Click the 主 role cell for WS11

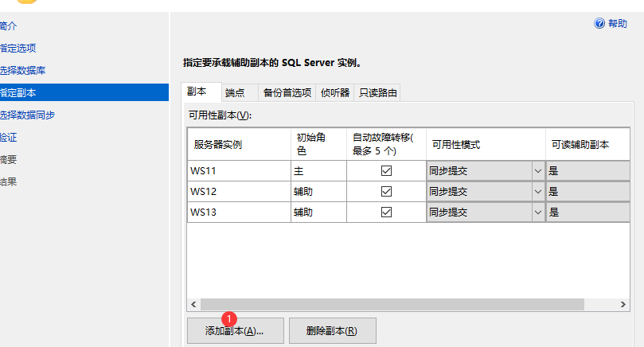click(x=318, y=171)
